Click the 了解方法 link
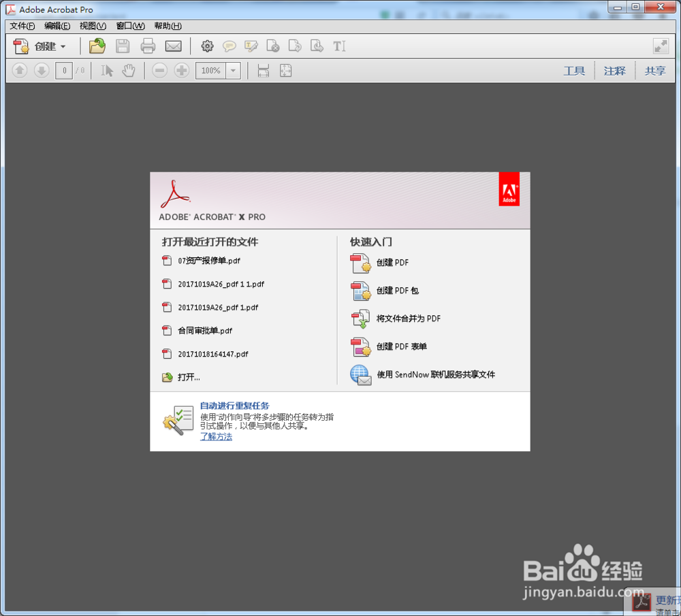 [217, 437]
